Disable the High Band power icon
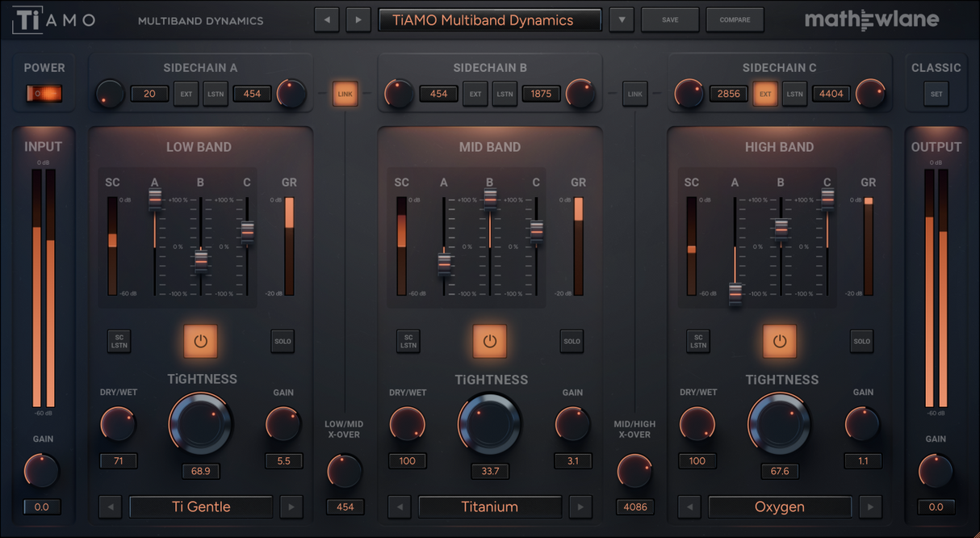Screen dimensions: 980x538 pyautogui.click(x=780, y=341)
